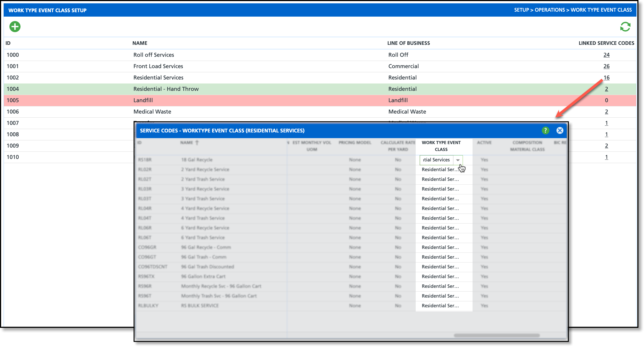Viewport: 644px width, 350px height.
Task: Click Work Type Event Class cell for RLBULKY
Action: pyautogui.click(x=440, y=306)
